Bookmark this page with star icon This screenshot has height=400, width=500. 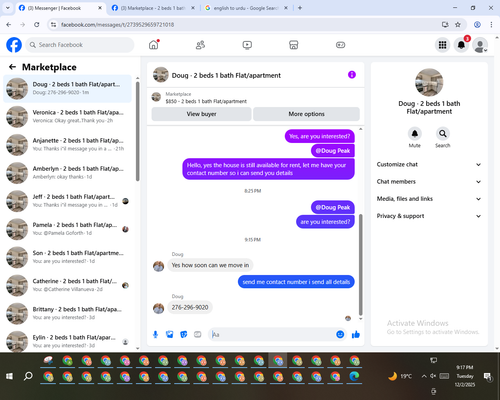(458, 25)
